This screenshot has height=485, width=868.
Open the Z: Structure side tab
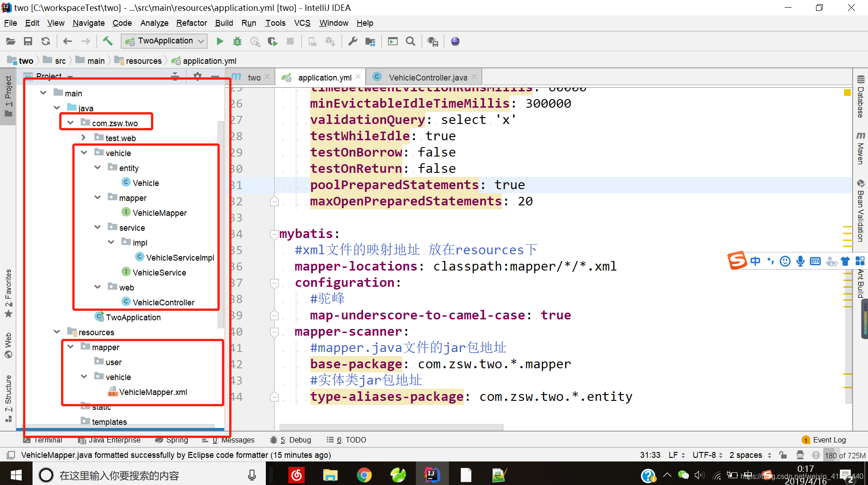tap(8, 398)
